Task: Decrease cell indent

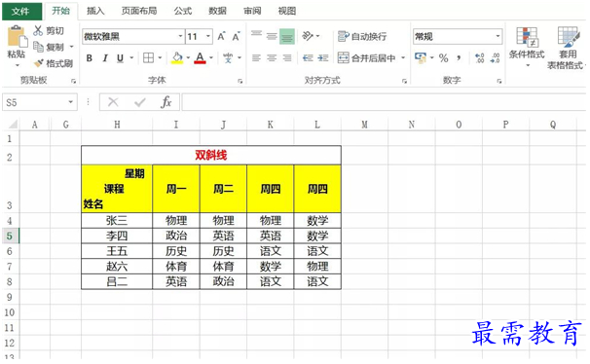Action: click(308, 57)
